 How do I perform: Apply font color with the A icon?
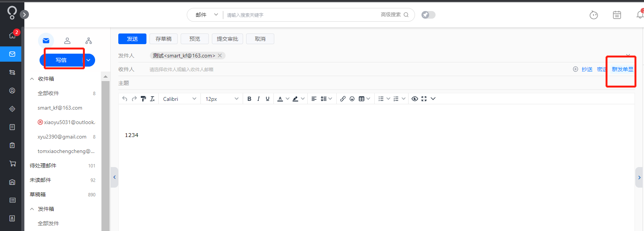coord(280,99)
